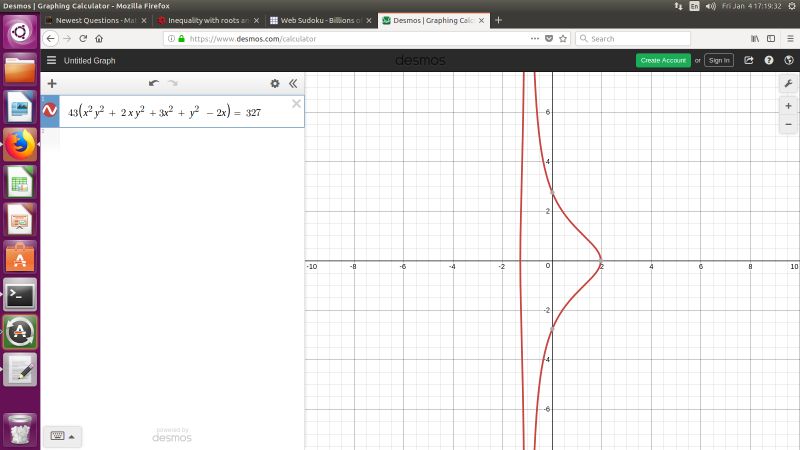Viewport: 800px width, 450px height.
Task: Close the Web Sudoku tab
Action: click(369, 20)
